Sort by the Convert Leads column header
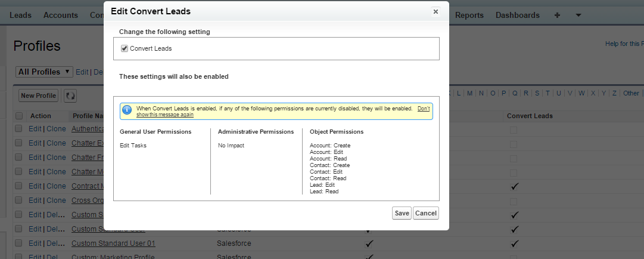The image size is (644, 259). click(x=530, y=116)
